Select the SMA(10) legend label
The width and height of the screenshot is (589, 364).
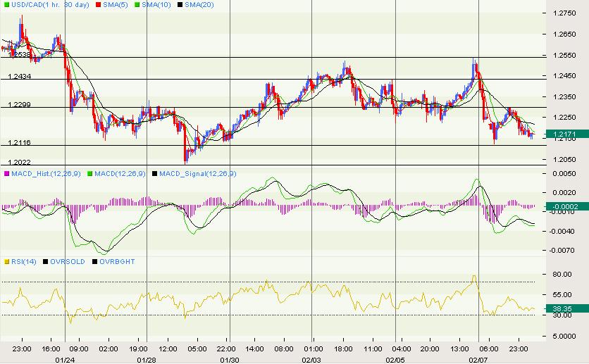click(156, 5)
